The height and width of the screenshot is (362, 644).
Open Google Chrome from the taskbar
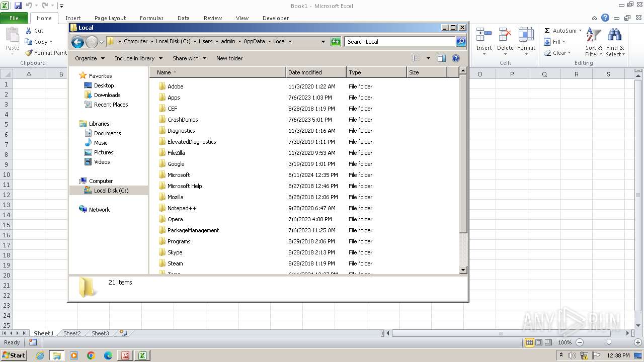(91, 355)
